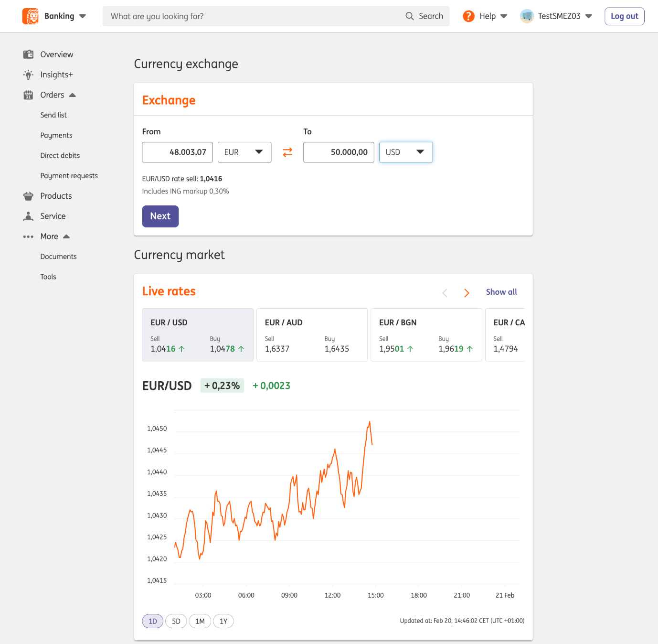This screenshot has height=644, width=658.
Task: Click the ING lion logo
Action: 31,16
